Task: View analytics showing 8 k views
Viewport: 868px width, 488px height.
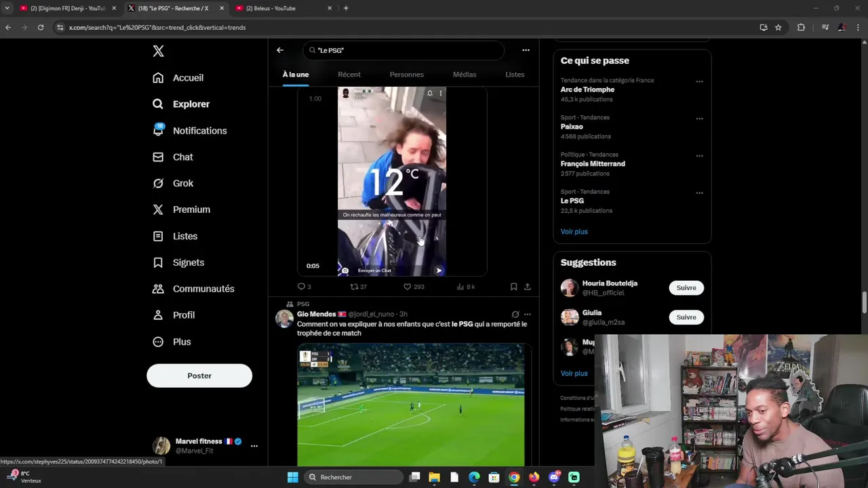Action: coord(466,287)
